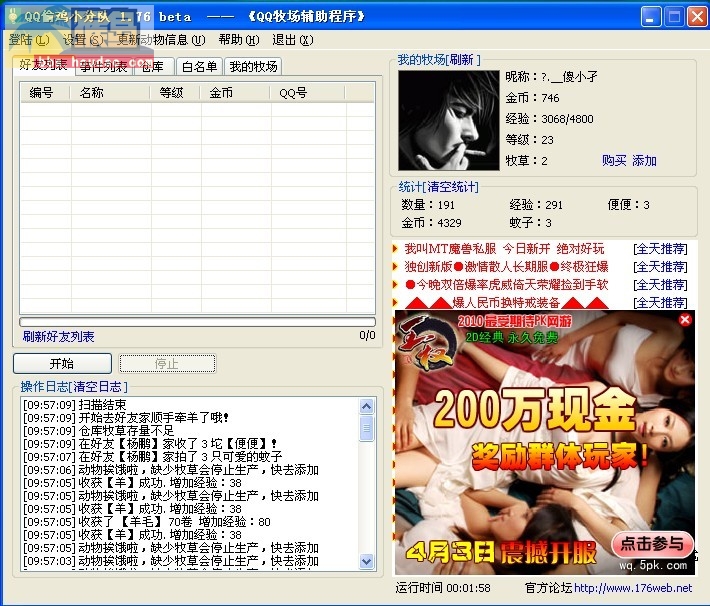Open the 帮助(H) menu
710x606 pixels.
point(239,40)
